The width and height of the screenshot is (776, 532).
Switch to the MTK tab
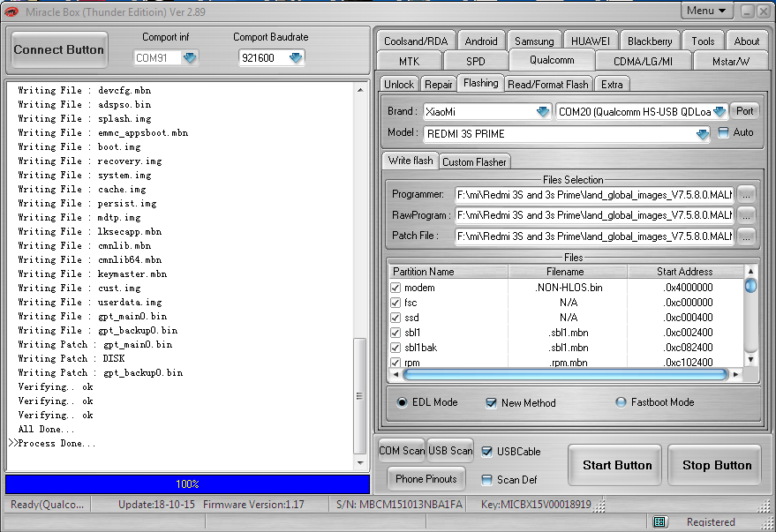[409, 61]
